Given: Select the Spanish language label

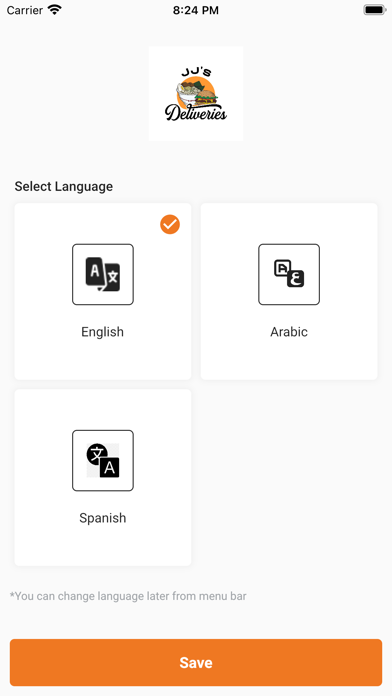Looking at the screenshot, I should point(103,518).
